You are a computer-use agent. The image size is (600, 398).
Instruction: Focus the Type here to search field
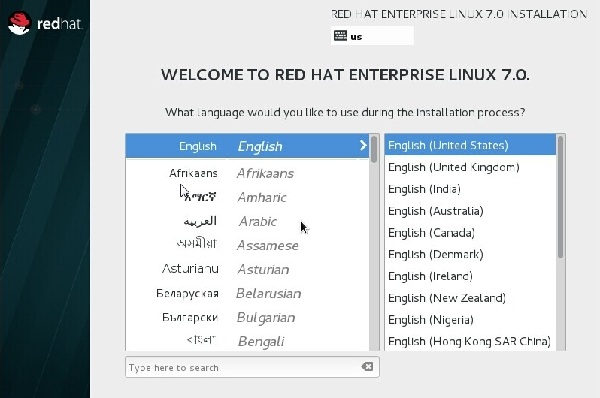tap(252, 367)
